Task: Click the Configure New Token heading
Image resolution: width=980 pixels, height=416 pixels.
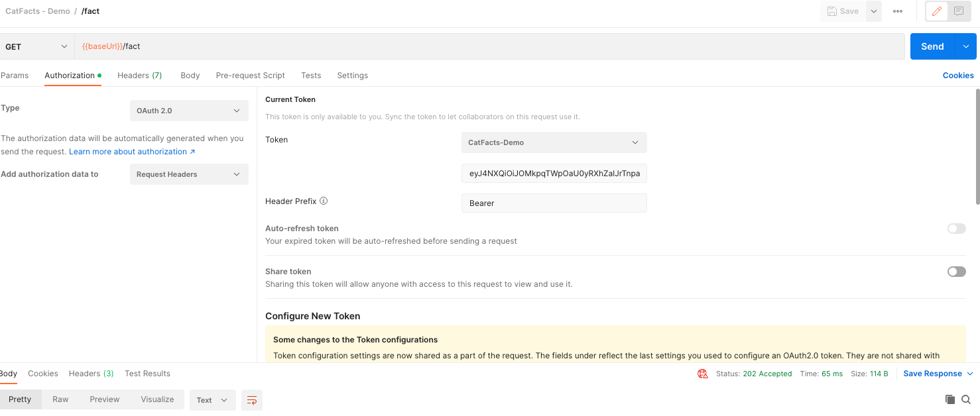Action: point(313,316)
